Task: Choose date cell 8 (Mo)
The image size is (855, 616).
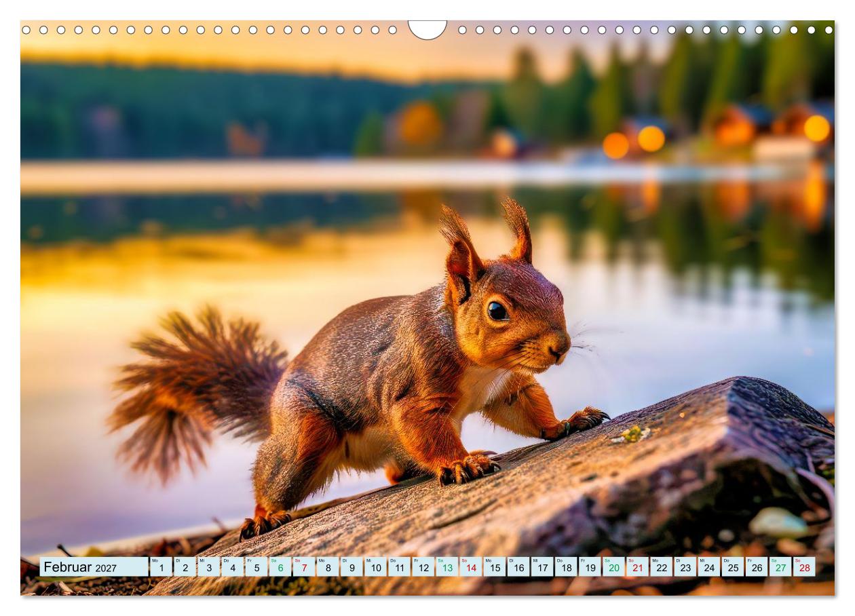Action: (x=327, y=567)
